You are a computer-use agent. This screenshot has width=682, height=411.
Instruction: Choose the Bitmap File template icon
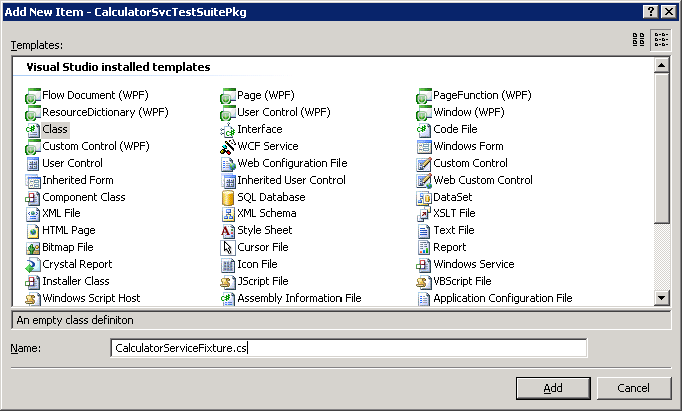point(33,248)
